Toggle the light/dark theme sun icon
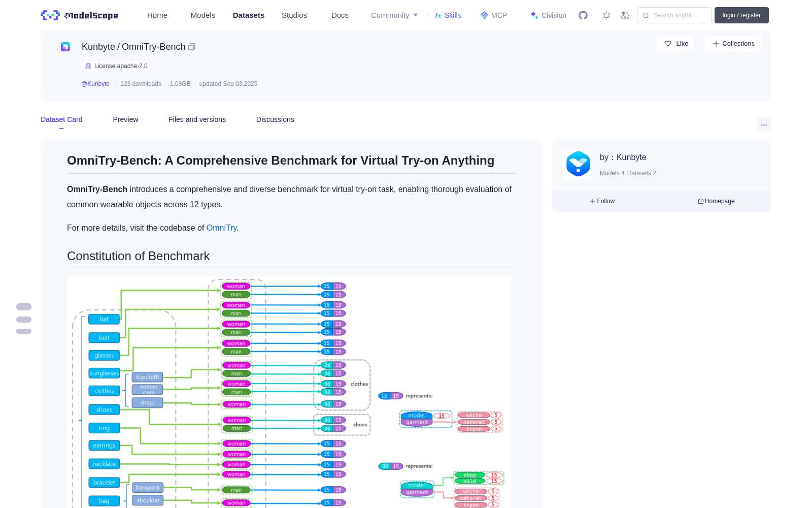 click(606, 15)
